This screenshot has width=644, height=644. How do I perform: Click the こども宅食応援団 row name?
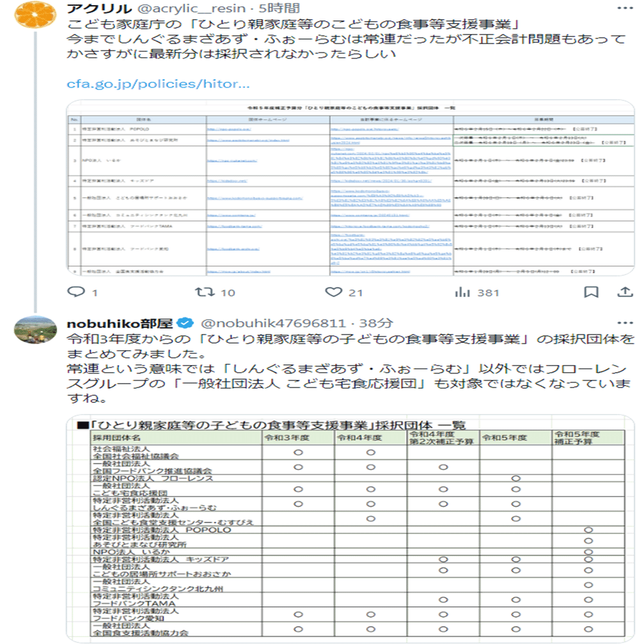(x=130, y=493)
